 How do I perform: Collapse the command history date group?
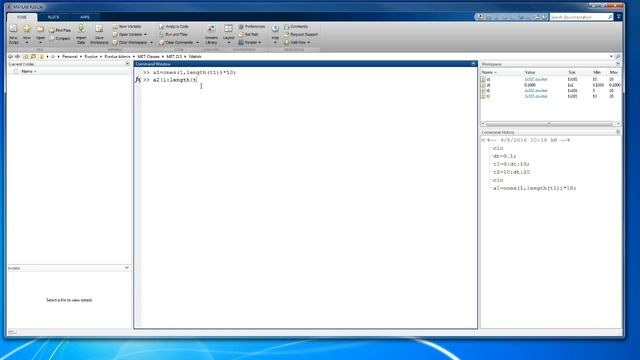(483, 140)
